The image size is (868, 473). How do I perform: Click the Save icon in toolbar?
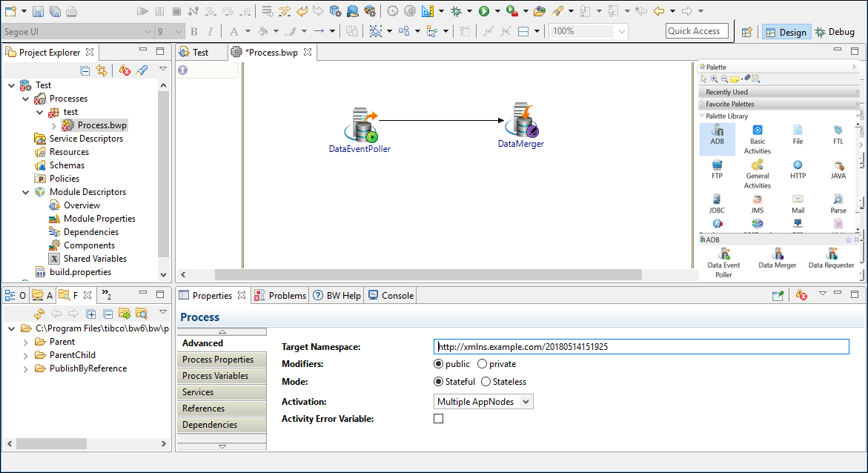pos(38,11)
